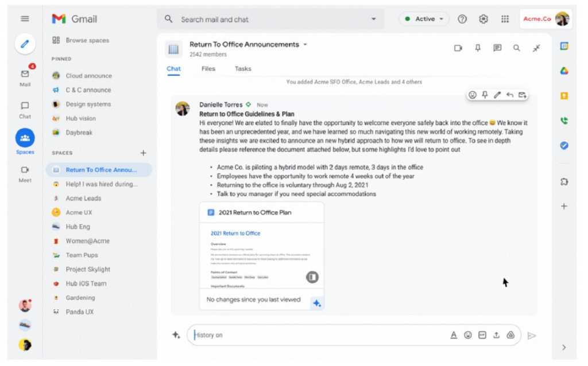
Task: Open Meet in the left rail
Action: point(25,174)
